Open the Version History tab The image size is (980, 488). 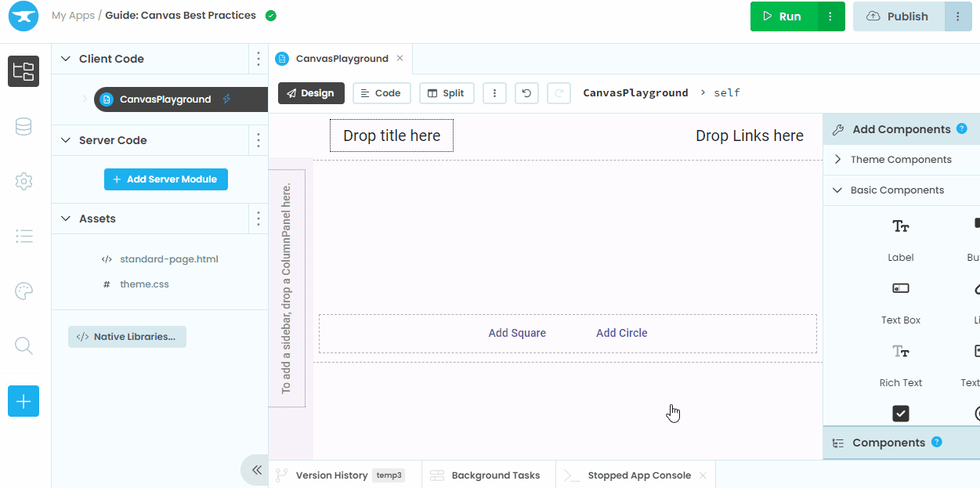pos(331,475)
